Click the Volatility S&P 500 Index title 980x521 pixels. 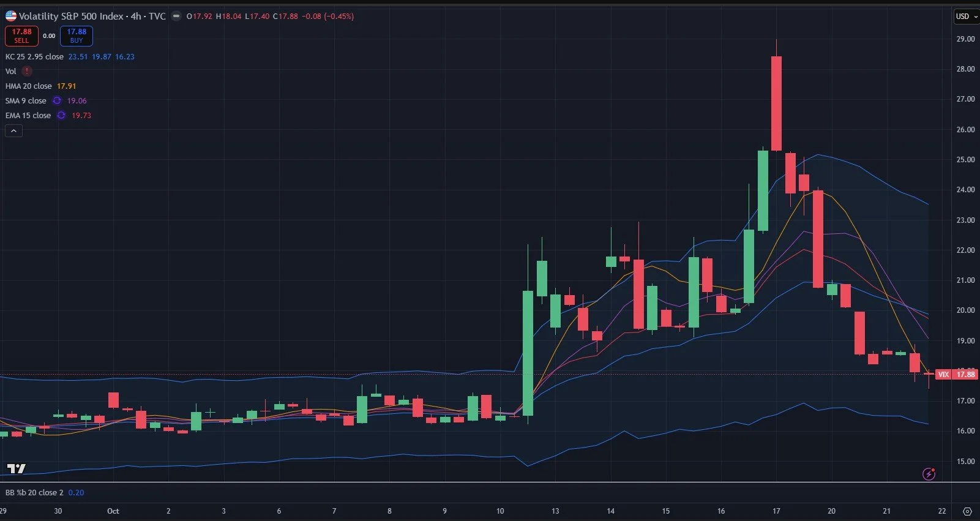(x=71, y=17)
